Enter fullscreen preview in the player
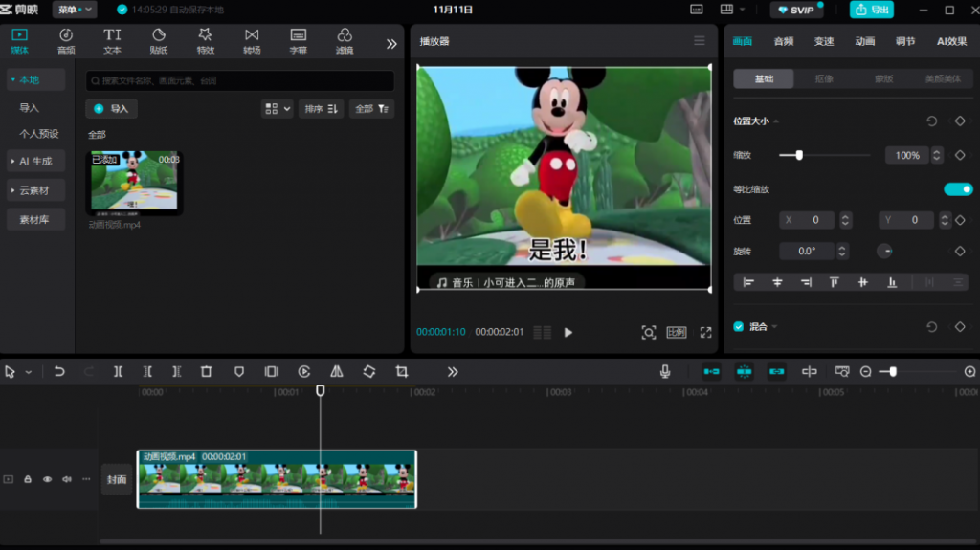 [705, 332]
